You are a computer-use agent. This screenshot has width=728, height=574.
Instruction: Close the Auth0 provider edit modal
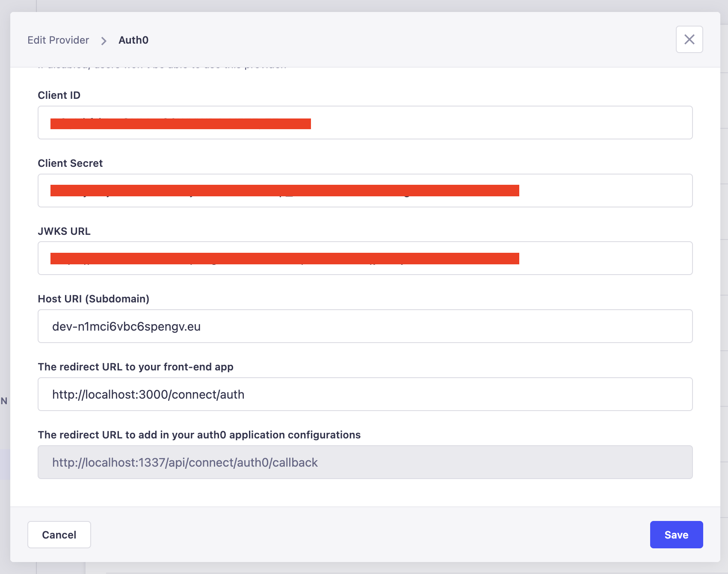pyautogui.click(x=689, y=39)
